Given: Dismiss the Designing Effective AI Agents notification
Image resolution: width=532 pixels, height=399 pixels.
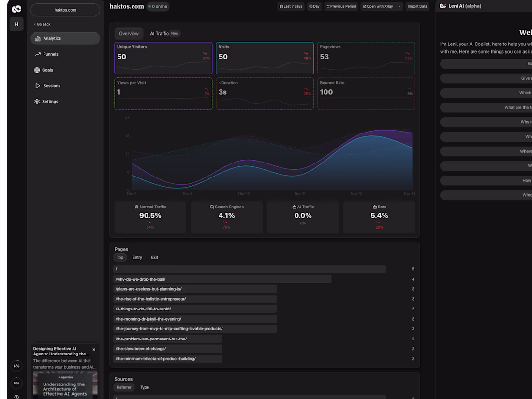Looking at the screenshot, I should [x=94, y=349].
